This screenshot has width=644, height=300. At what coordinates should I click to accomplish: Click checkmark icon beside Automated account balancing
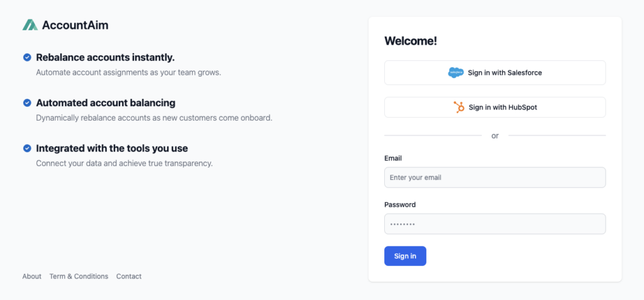click(27, 103)
